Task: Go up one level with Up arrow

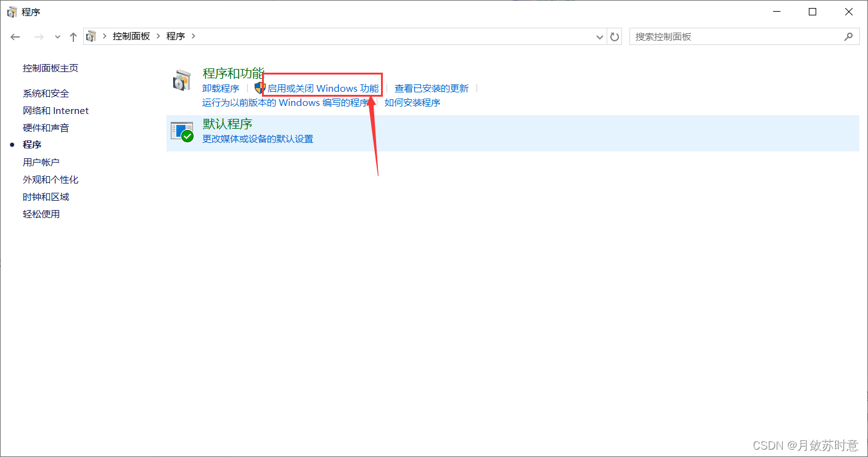Action: pyautogui.click(x=73, y=37)
